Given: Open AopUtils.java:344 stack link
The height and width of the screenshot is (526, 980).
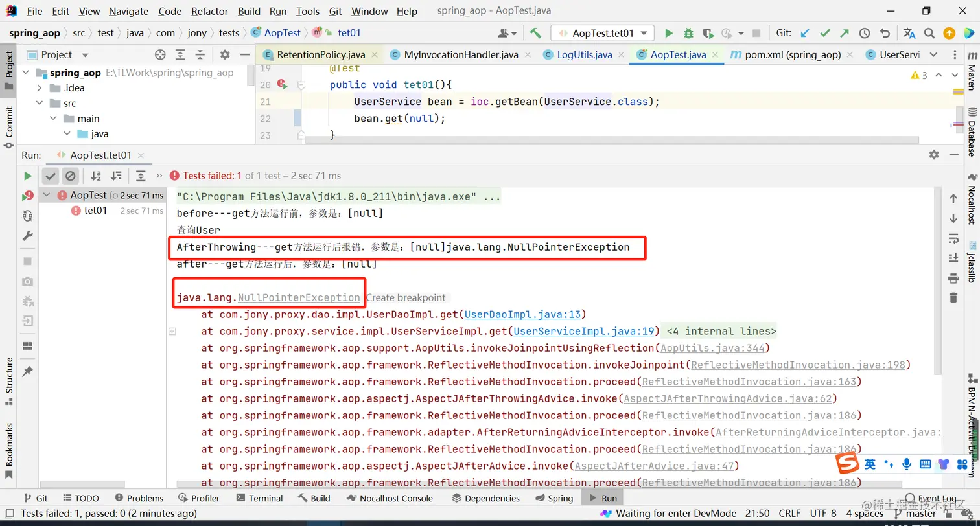Looking at the screenshot, I should 713,348.
